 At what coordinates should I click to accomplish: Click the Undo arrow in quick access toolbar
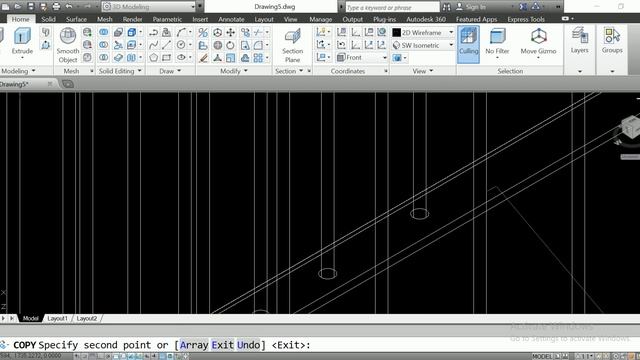[x=69, y=7]
